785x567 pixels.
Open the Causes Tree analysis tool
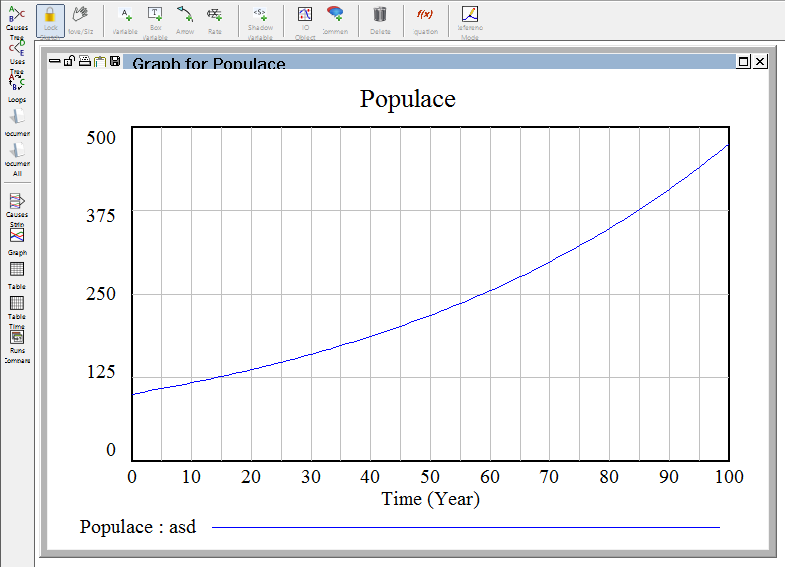17,20
